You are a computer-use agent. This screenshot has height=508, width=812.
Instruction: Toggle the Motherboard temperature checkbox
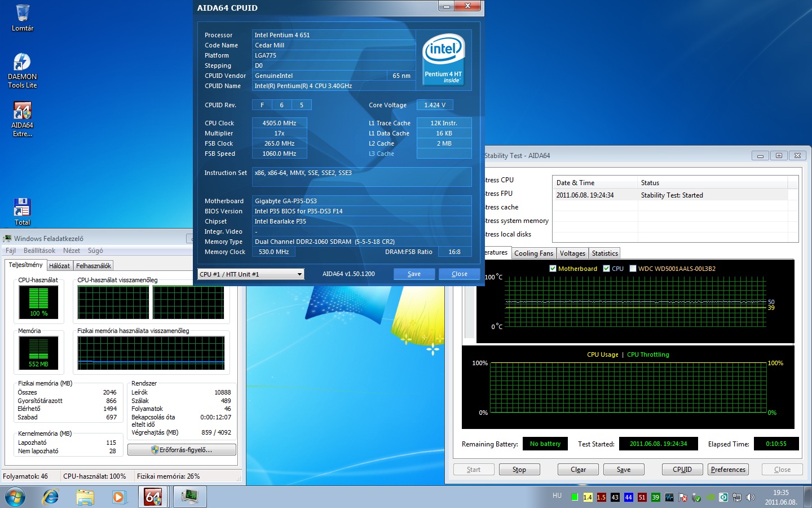553,269
